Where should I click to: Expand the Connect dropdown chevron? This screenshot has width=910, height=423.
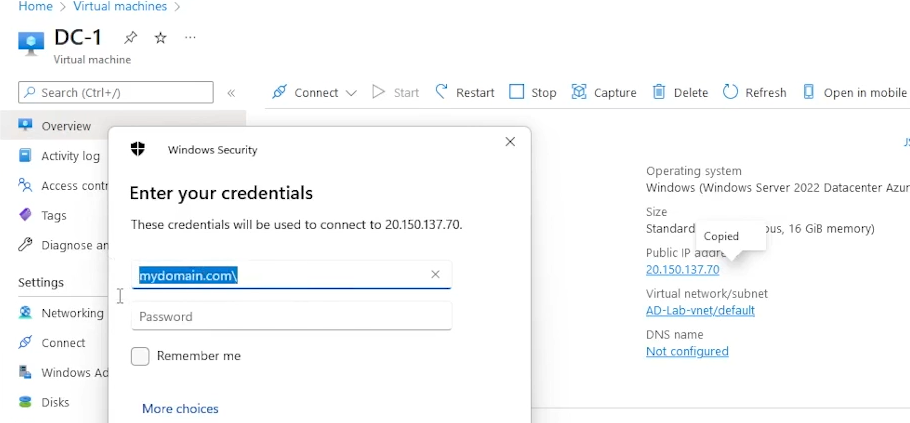click(x=351, y=93)
